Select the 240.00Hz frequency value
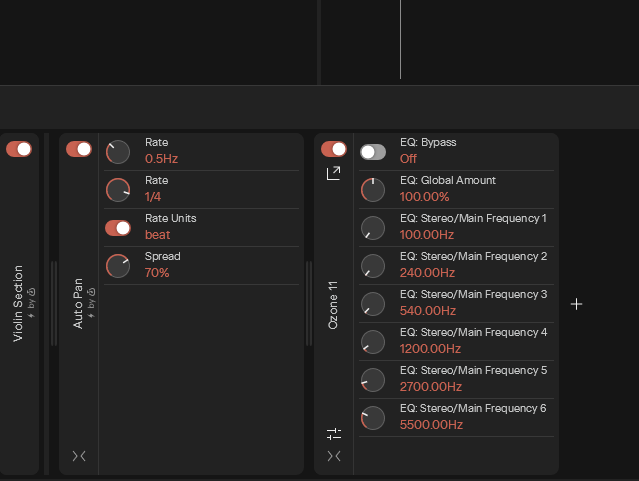This screenshot has height=481, width=639. 427,272
